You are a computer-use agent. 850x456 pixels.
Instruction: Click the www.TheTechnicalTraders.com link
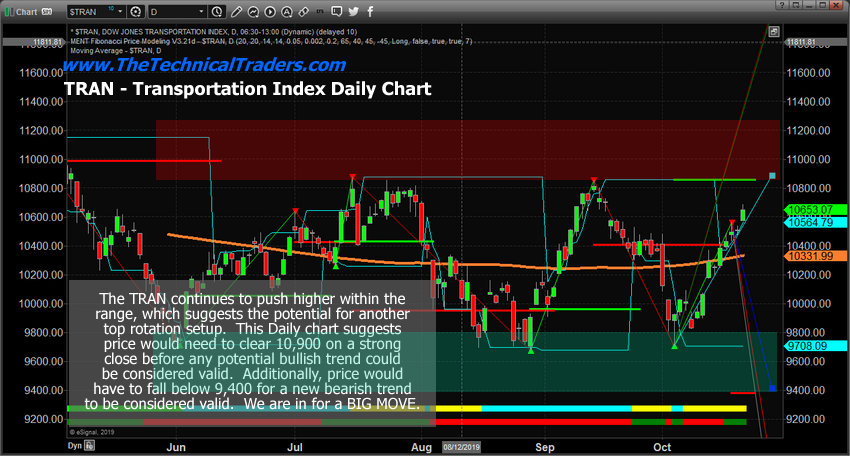[x=204, y=65]
